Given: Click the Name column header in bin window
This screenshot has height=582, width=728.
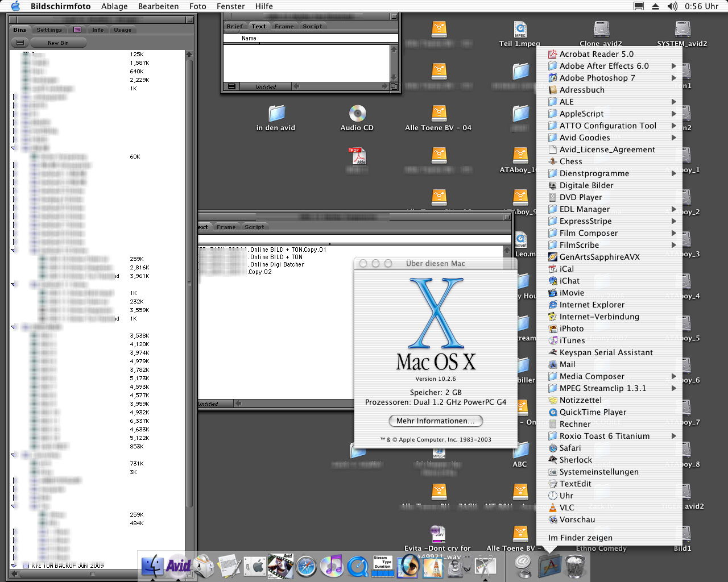Looking at the screenshot, I should click(x=249, y=38).
